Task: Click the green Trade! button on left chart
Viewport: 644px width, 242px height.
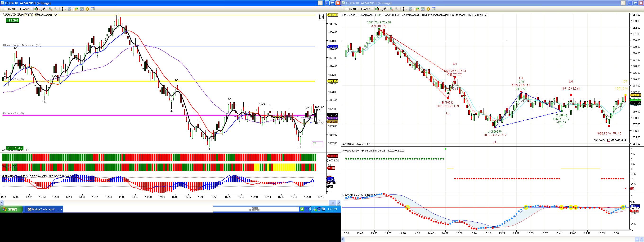Action: coord(13,20)
